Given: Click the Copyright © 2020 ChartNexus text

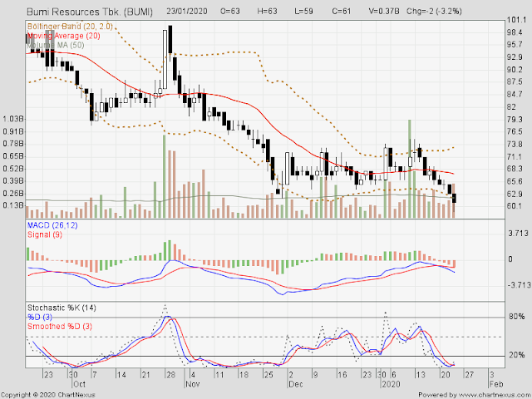Looking at the screenshot, I should [48, 395].
